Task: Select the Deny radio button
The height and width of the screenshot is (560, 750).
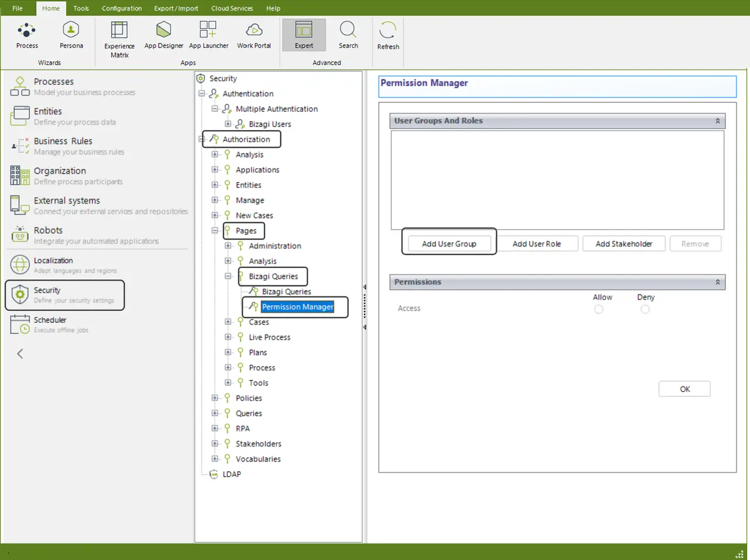Action: pyautogui.click(x=645, y=309)
